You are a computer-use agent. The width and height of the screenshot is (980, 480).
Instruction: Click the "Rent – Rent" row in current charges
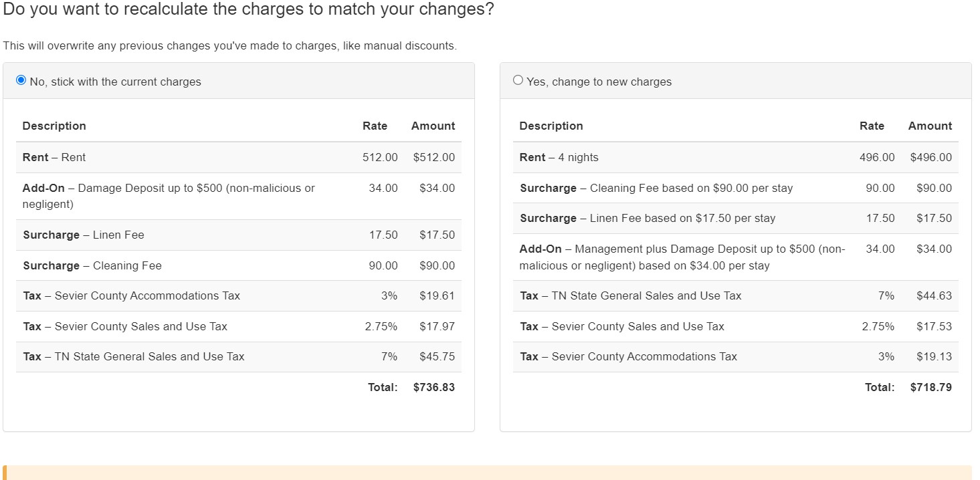54,157
